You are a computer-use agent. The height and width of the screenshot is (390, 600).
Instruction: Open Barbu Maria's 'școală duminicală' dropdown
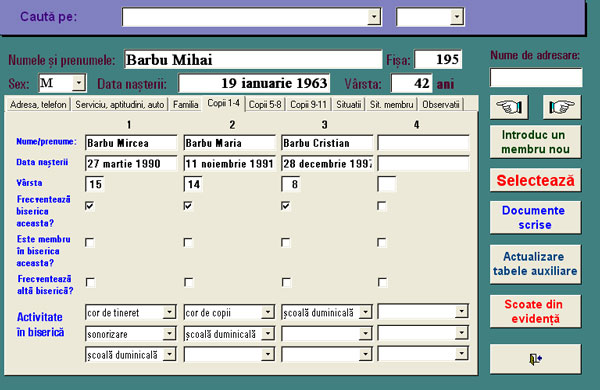(x=268, y=333)
